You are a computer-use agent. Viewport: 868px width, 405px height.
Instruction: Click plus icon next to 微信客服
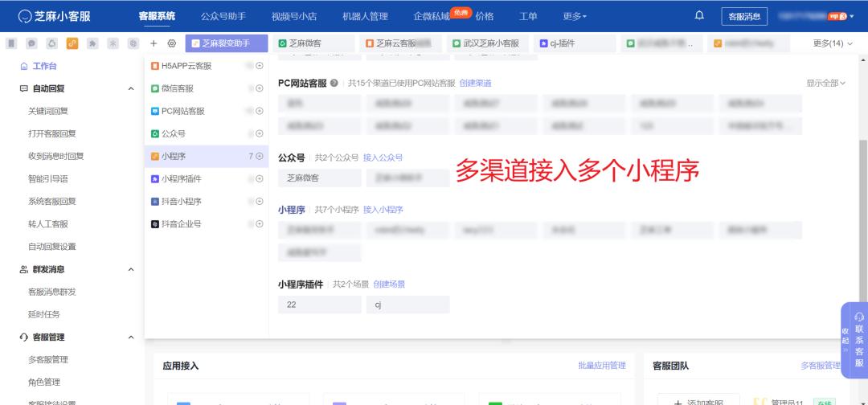point(260,88)
